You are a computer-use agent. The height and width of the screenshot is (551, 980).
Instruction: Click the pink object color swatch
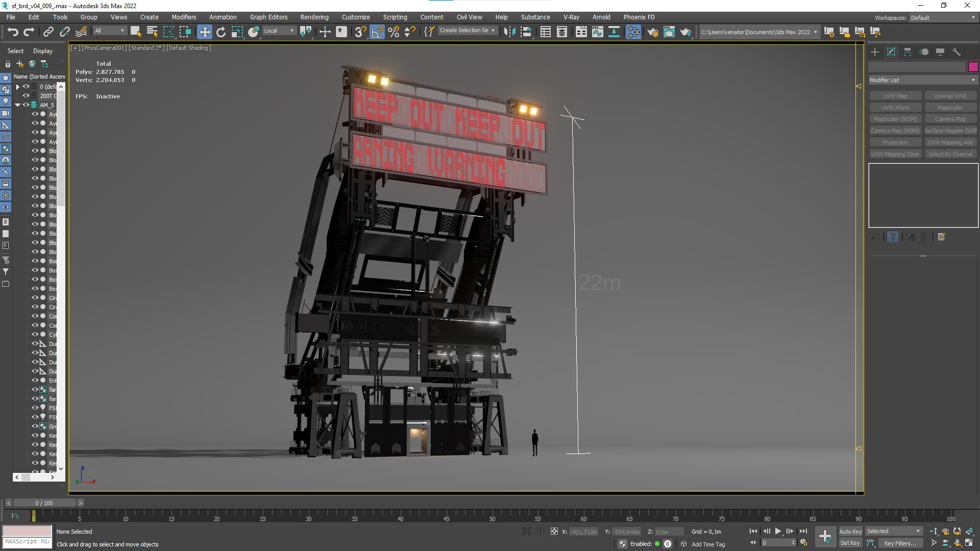(973, 67)
